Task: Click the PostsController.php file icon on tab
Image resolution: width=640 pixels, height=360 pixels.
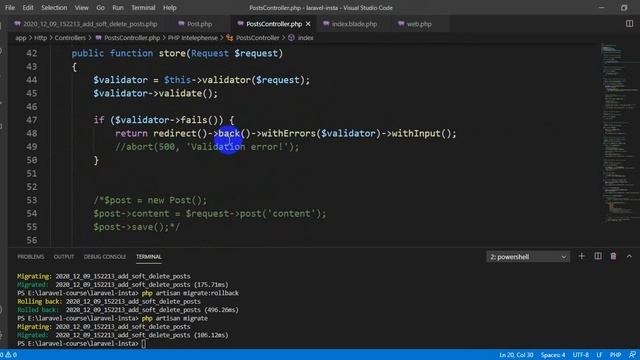Action: [x=240, y=24]
